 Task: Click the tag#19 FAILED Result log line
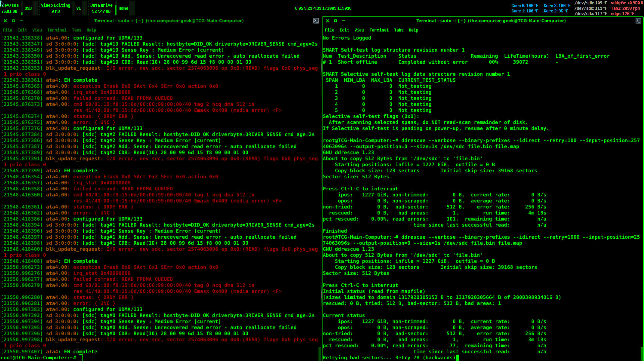pyautogui.click(x=159, y=44)
